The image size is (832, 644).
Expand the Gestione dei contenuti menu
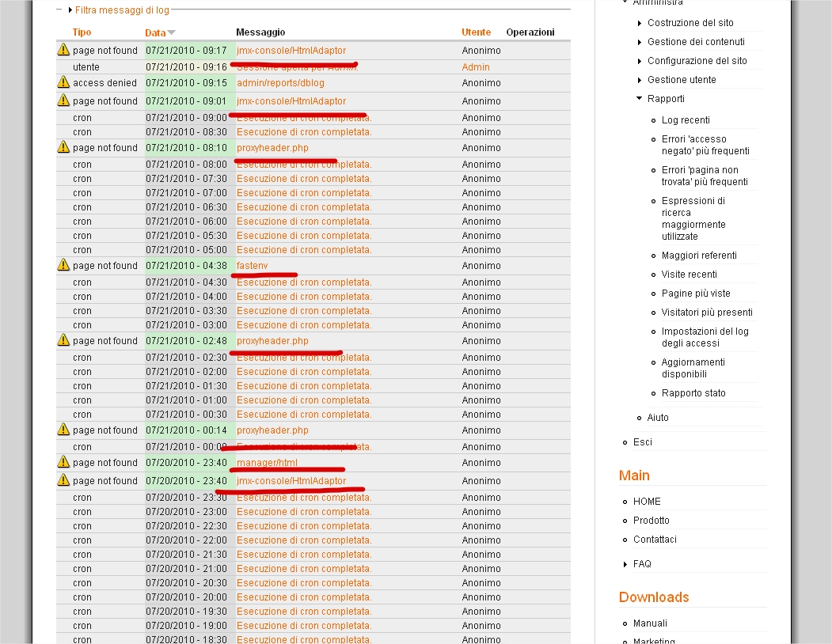[640, 42]
